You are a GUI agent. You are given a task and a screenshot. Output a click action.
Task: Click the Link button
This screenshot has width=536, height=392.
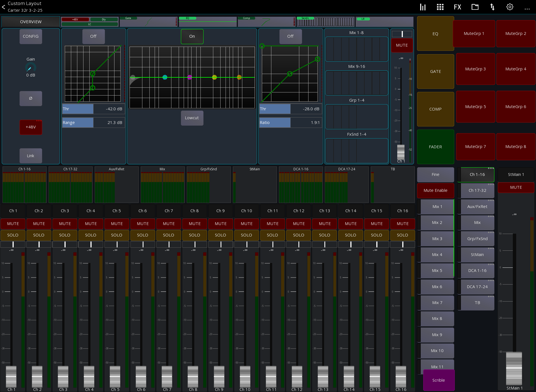pos(31,156)
